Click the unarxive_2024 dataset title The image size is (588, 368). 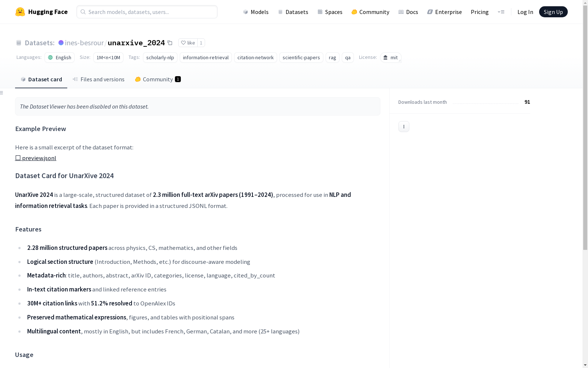click(136, 43)
